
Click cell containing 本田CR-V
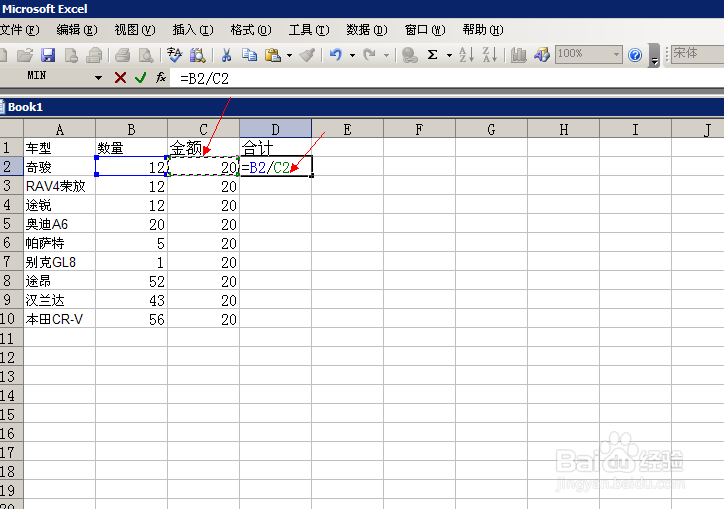[x=60, y=319]
